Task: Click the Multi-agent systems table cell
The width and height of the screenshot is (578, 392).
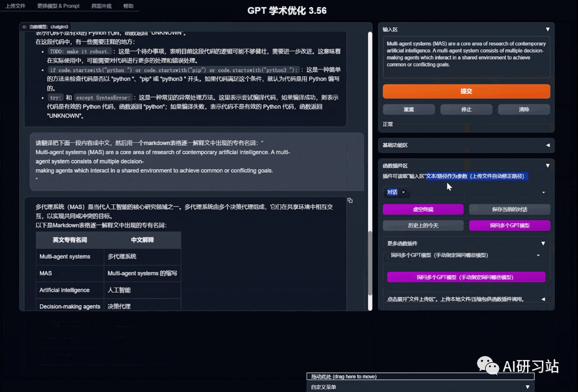Action: (x=70, y=256)
